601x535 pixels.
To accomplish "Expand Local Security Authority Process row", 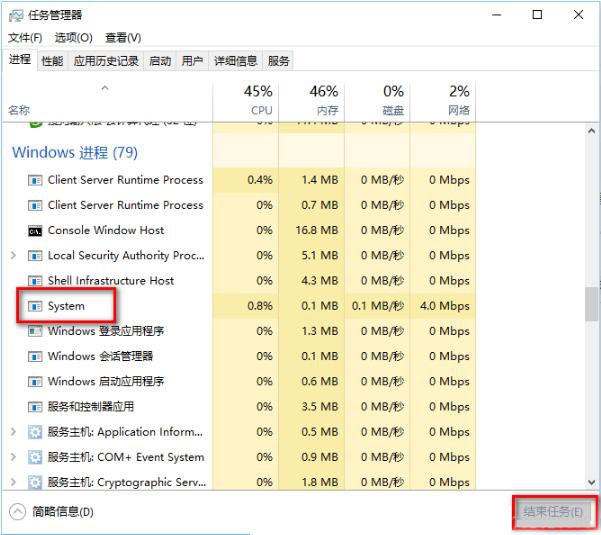I will pyautogui.click(x=13, y=255).
